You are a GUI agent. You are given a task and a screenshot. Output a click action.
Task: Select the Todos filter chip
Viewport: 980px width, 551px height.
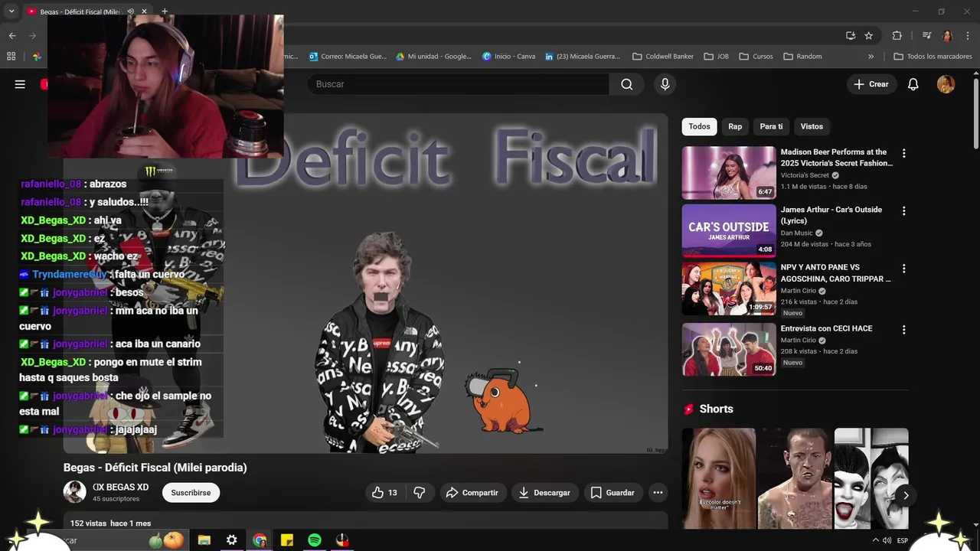699,126
